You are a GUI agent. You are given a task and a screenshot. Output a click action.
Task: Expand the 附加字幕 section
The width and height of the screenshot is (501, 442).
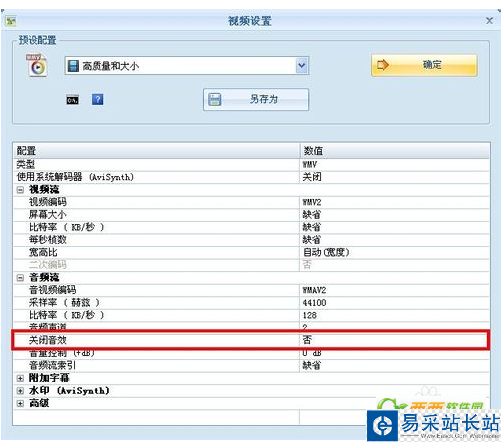coord(20,378)
